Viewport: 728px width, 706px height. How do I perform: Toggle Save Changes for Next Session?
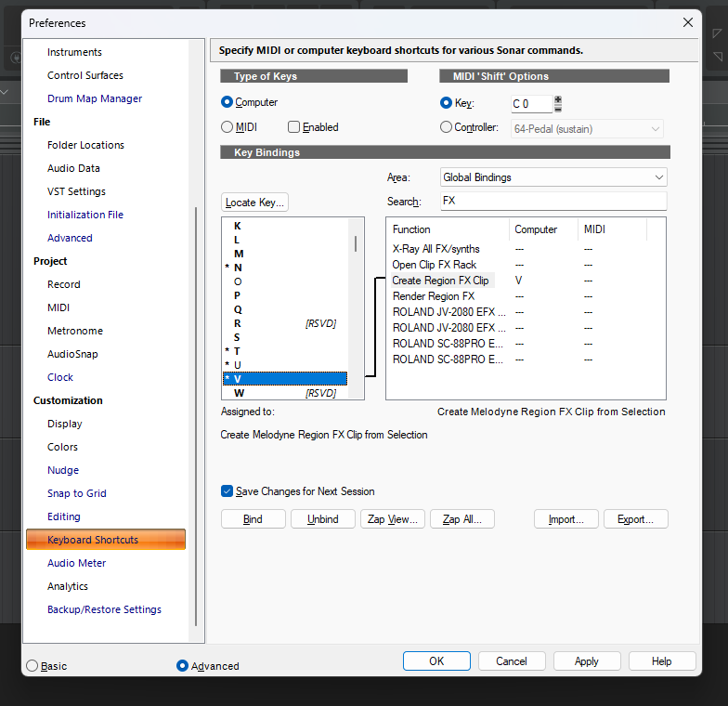point(227,490)
